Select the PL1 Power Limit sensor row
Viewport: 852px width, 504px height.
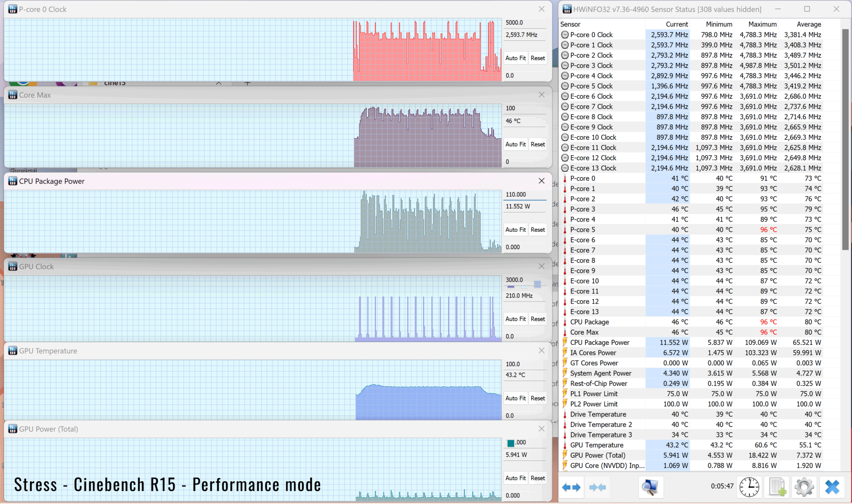pos(594,394)
